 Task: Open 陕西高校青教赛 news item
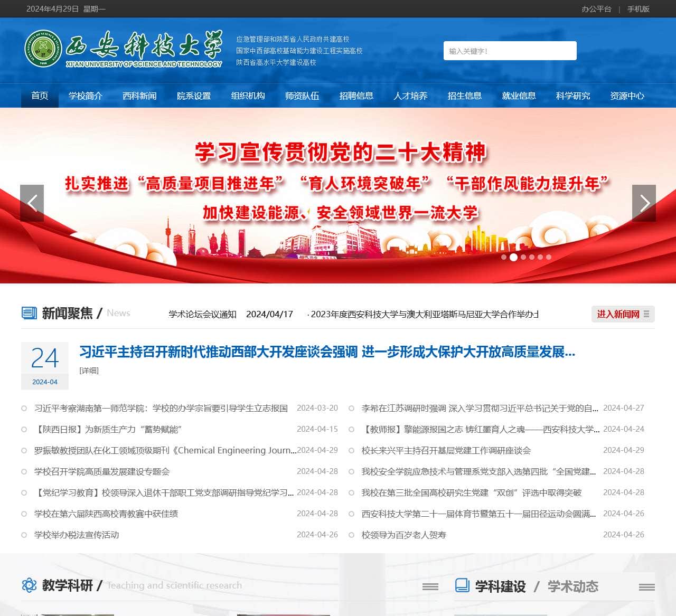pyautogui.click(x=106, y=514)
